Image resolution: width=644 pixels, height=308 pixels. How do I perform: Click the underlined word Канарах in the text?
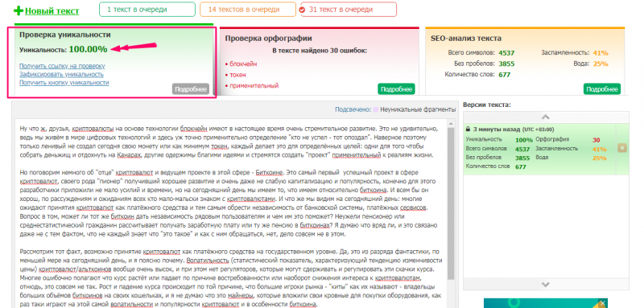pos(130,155)
